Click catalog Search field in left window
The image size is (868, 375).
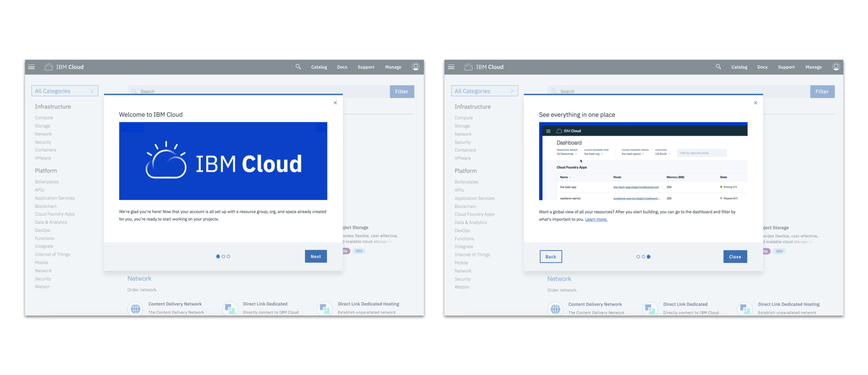pos(259,90)
